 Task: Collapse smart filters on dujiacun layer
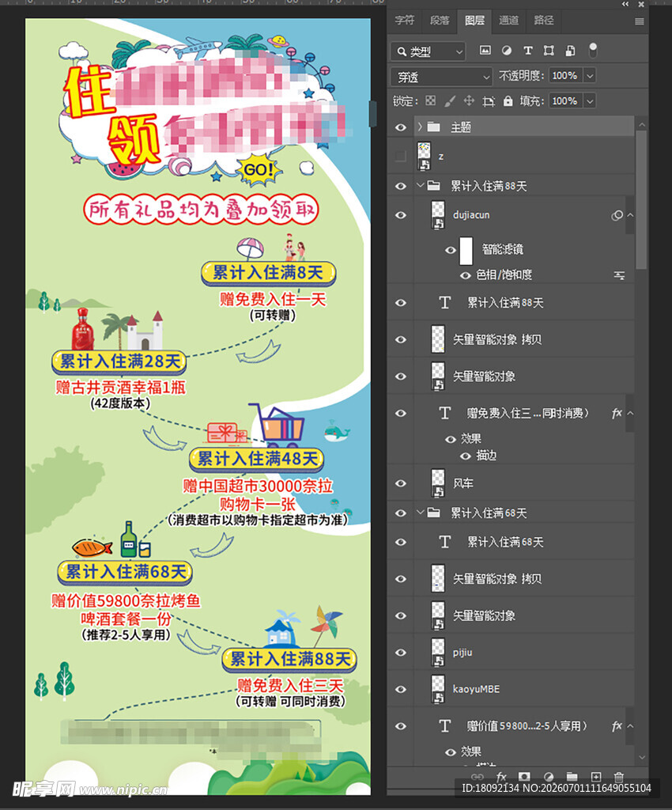(x=630, y=215)
